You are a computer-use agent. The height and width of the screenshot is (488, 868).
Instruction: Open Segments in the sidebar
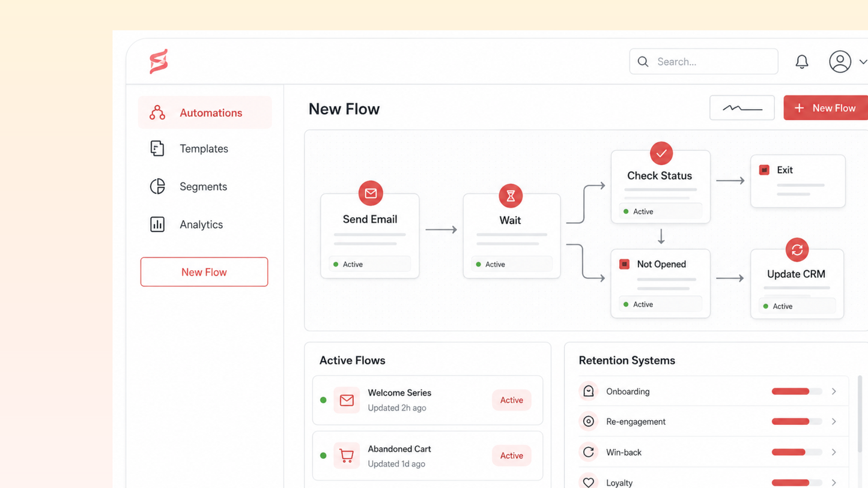point(205,186)
